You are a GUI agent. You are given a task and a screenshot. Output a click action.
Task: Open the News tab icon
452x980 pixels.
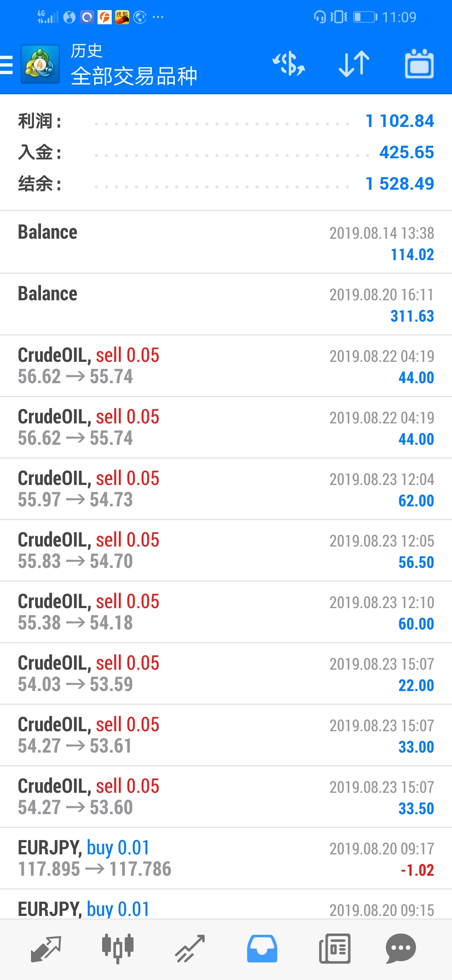coord(334,949)
